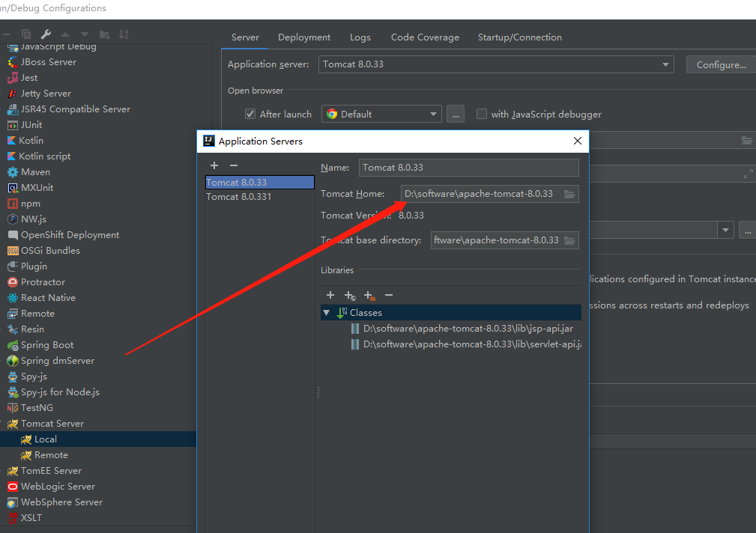Open dropdown arrow behind dialog on right
The image size is (756, 533).
tap(725, 231)
